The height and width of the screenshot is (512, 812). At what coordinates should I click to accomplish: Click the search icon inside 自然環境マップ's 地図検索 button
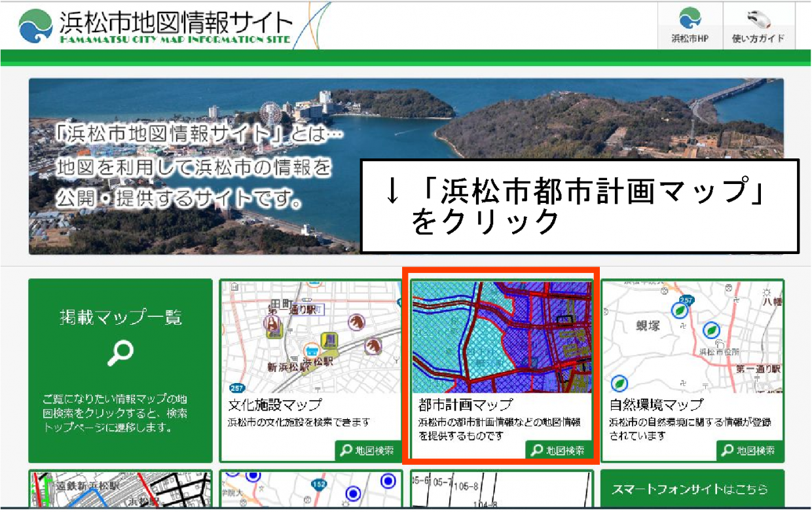click(x=727, y=450)
